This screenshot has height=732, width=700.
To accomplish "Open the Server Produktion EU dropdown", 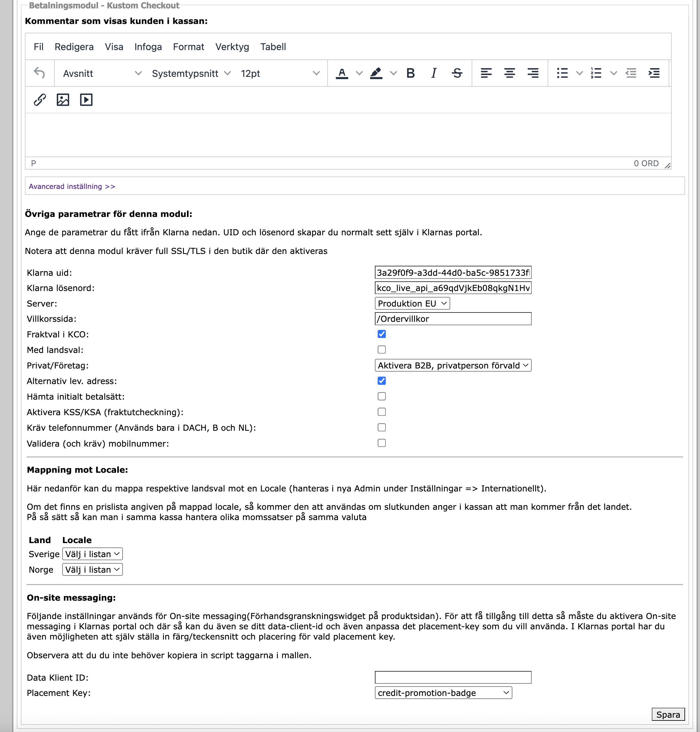I will 412,303.
